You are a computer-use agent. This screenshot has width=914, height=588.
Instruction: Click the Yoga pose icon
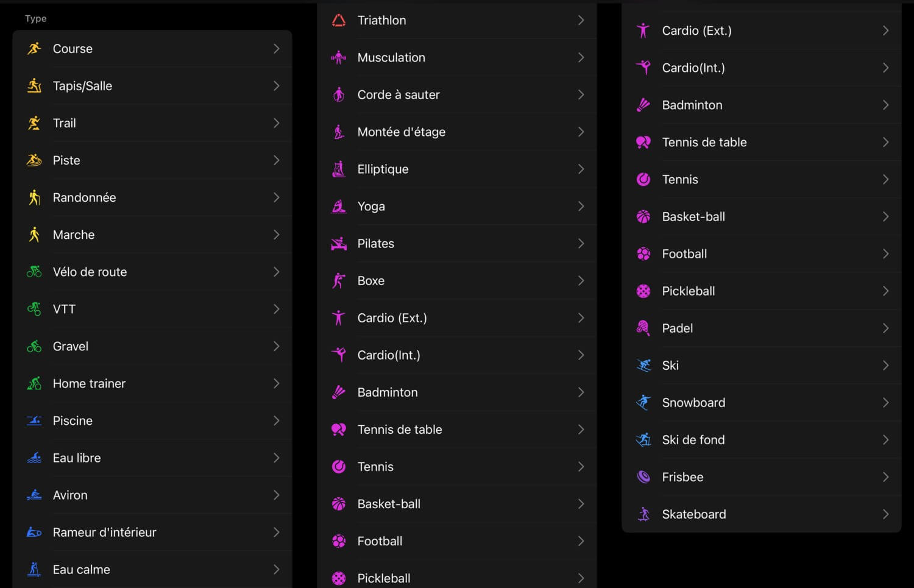339,207
